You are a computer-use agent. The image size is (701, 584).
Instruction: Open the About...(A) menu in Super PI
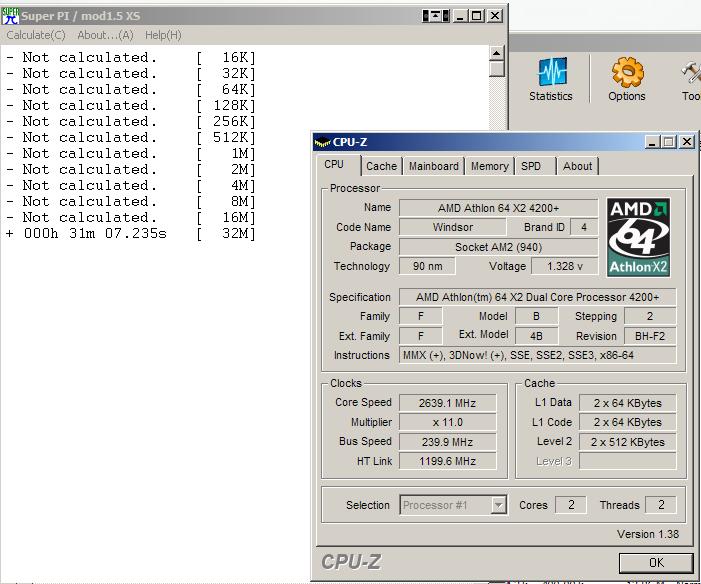pos(106,35)
